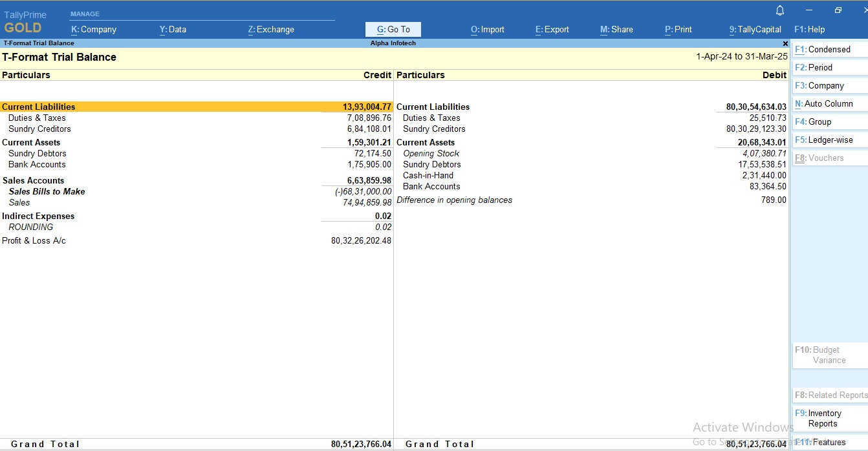868x451 pixels.
Task: Expand the Sales Accounts group
Action: pyautogui.click(x=33, y=180)
